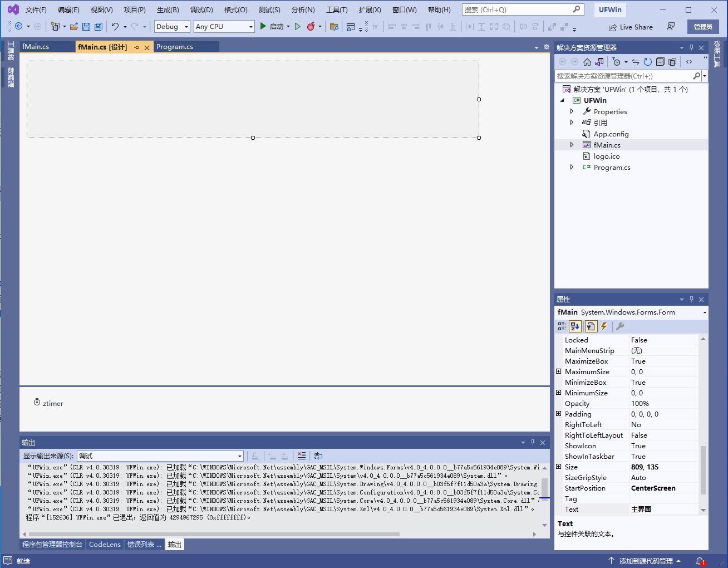728x568 pixels.
Task: Start debugging with the green play icon
Action: pos(263,26)
